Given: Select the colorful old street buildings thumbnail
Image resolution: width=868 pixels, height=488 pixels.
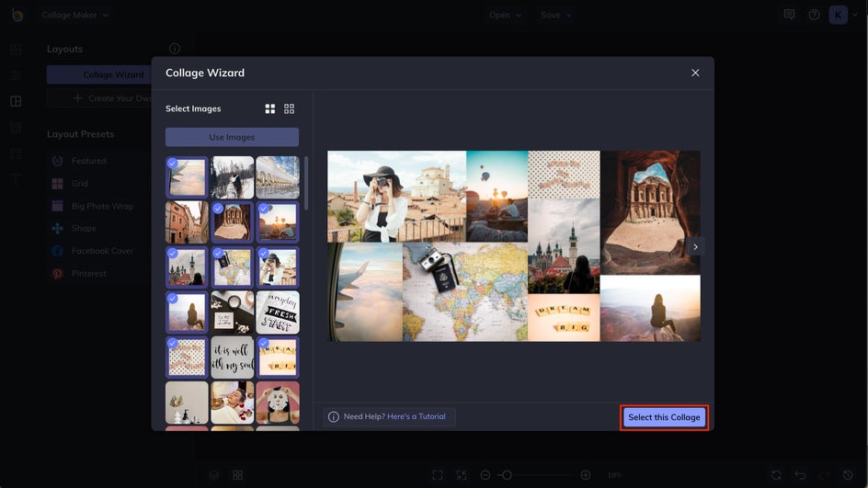Looking at the screenshot, I should click(x=187, y=222).
